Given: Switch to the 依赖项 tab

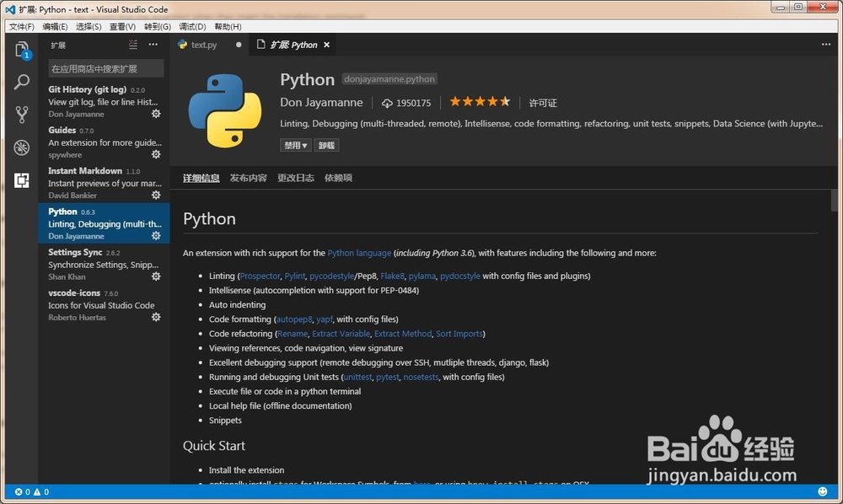Looking at the screenshot, I should click(x=338, y=178).
